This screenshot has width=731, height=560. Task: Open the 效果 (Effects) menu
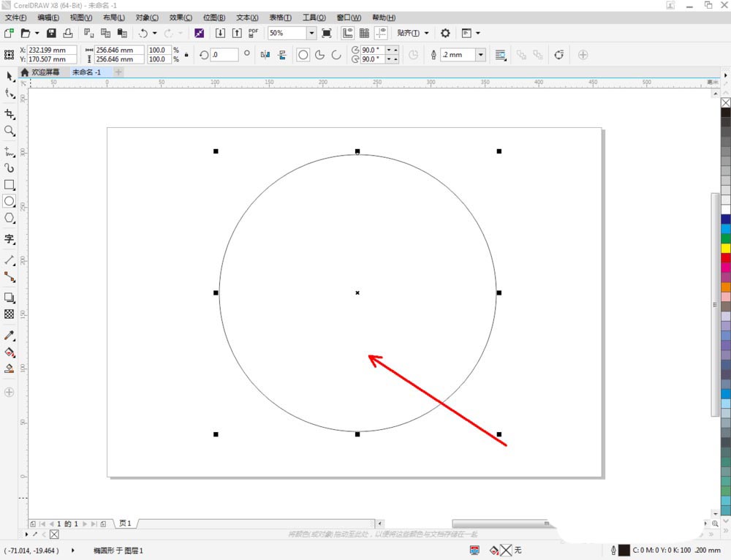181,17
